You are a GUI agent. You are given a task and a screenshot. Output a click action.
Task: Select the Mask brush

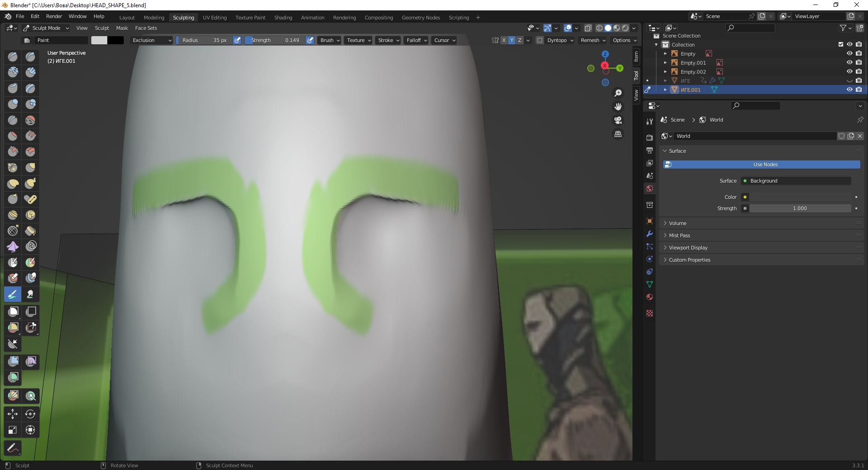[x=13, y=262]
